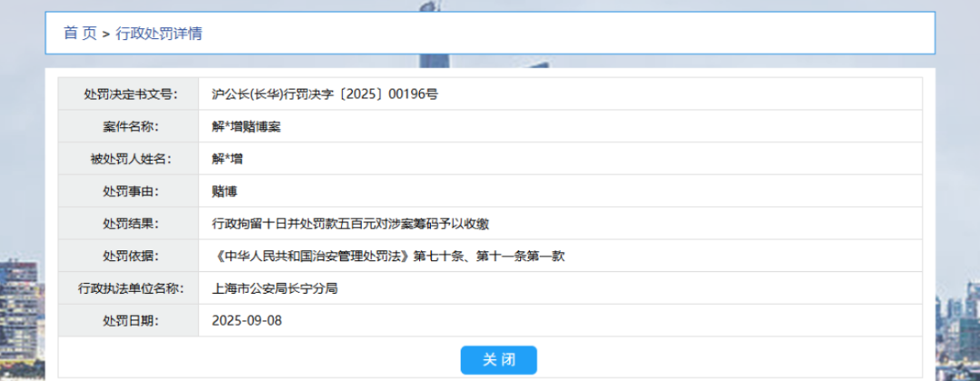Click the 案件名称 field label

129,126
